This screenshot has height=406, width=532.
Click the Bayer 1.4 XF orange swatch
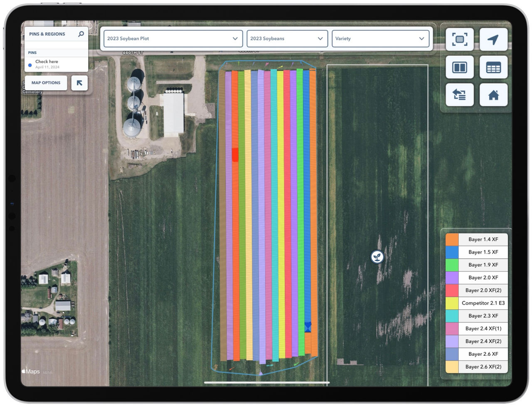click(452, 240)
